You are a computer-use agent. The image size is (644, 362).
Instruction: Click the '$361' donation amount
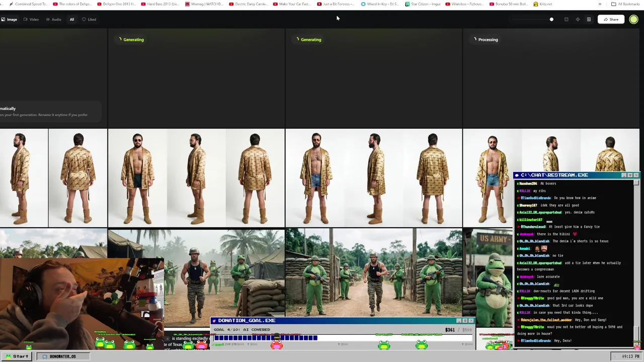(450, 330)
